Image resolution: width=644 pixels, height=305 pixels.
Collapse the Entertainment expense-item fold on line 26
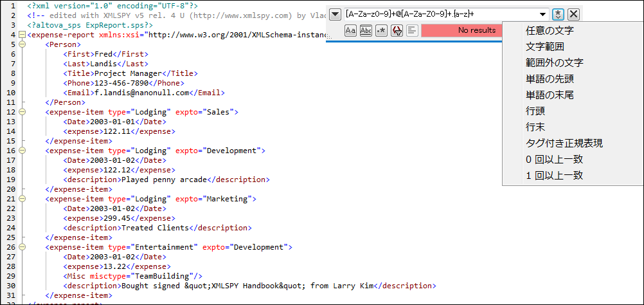coord(22,247)
